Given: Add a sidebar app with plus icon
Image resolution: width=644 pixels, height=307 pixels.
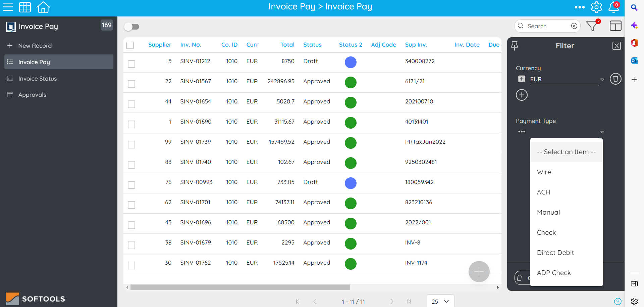Looking at the screenshot, I should 634,80.
